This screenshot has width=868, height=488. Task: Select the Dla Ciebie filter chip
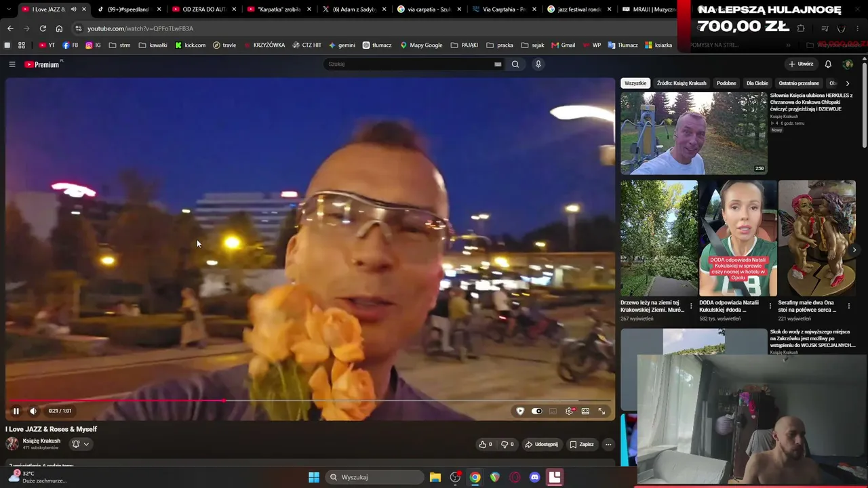pos(757,83)
